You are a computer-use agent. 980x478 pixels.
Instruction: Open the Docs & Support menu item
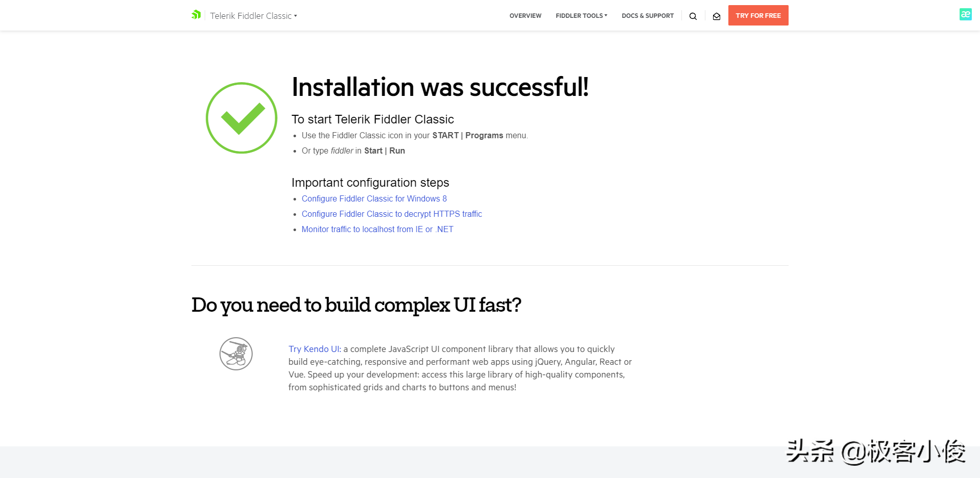pyautogui.click(x=648, y=16)
